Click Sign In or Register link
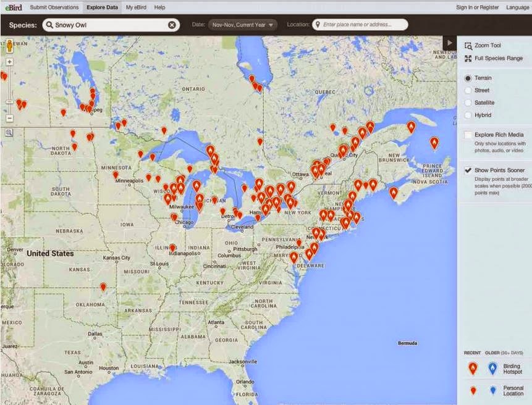 tap(478, 7)
